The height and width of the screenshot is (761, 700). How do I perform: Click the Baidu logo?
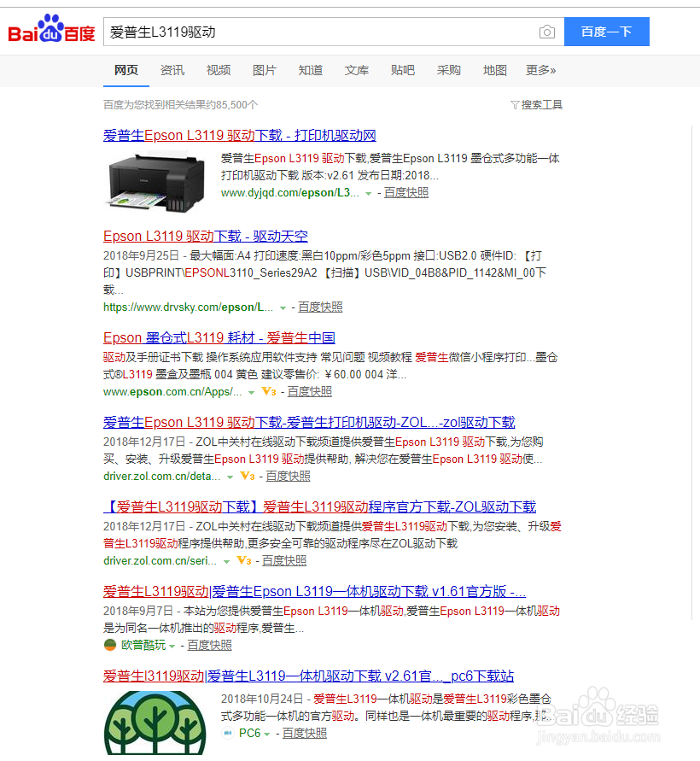coord(51,29)
